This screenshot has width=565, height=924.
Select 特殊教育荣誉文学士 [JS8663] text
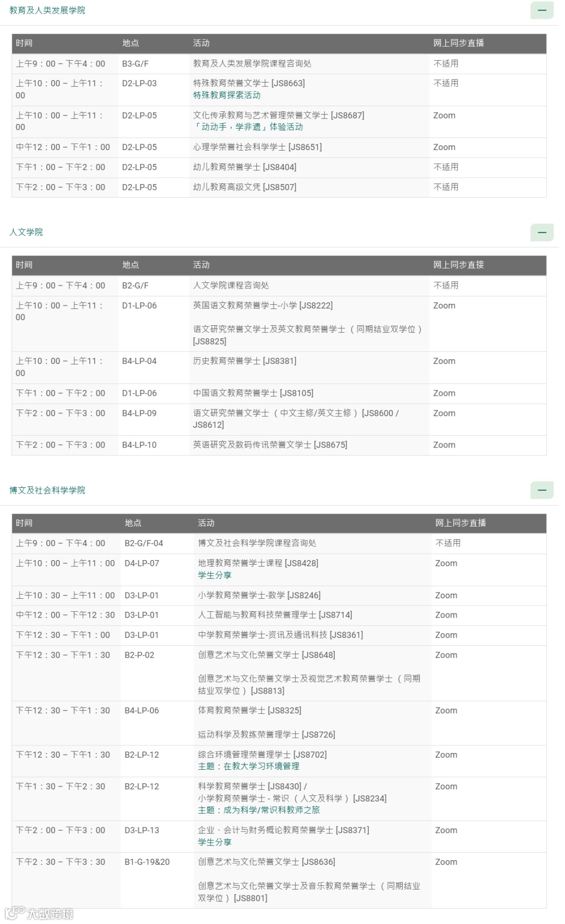coord(249,83)
